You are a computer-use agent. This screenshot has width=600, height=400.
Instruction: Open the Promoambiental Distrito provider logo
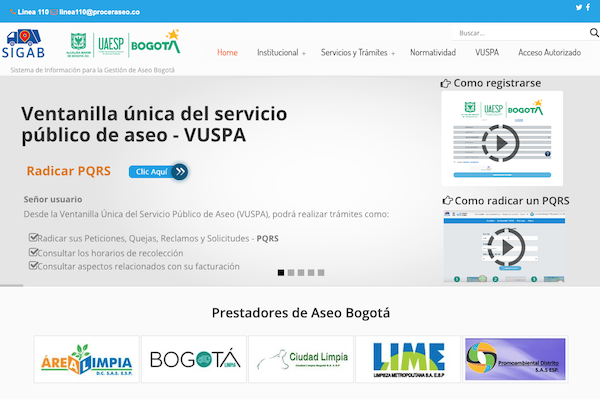click(x=515, y=359)
